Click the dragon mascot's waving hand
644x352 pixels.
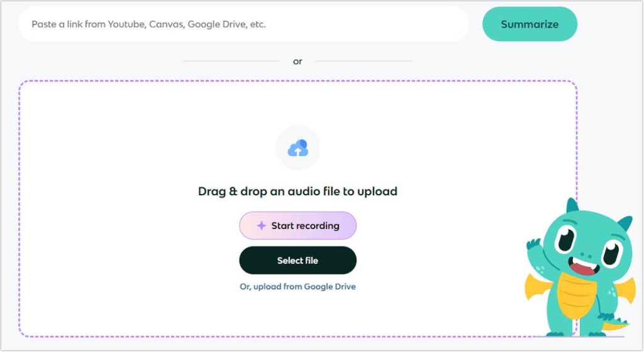pos(535,244)
